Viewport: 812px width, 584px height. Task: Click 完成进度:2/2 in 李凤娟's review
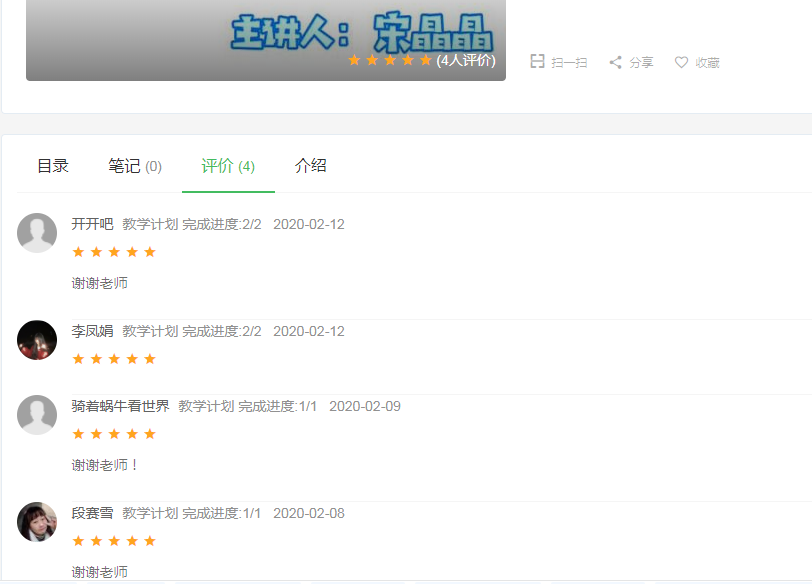coord(222,331)
